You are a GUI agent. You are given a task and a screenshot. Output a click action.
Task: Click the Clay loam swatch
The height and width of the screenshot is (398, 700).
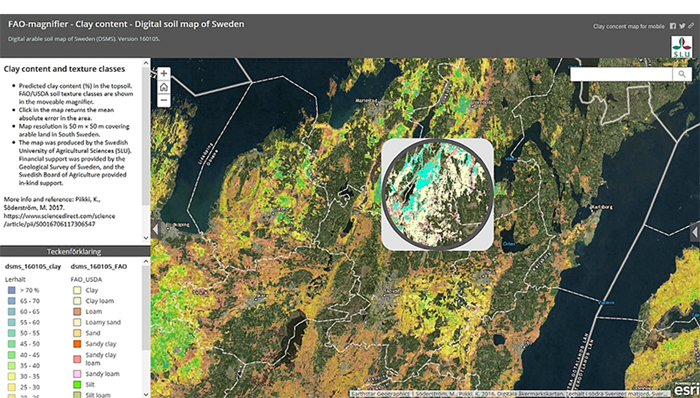pyautogui.click(x=77, y=301)
